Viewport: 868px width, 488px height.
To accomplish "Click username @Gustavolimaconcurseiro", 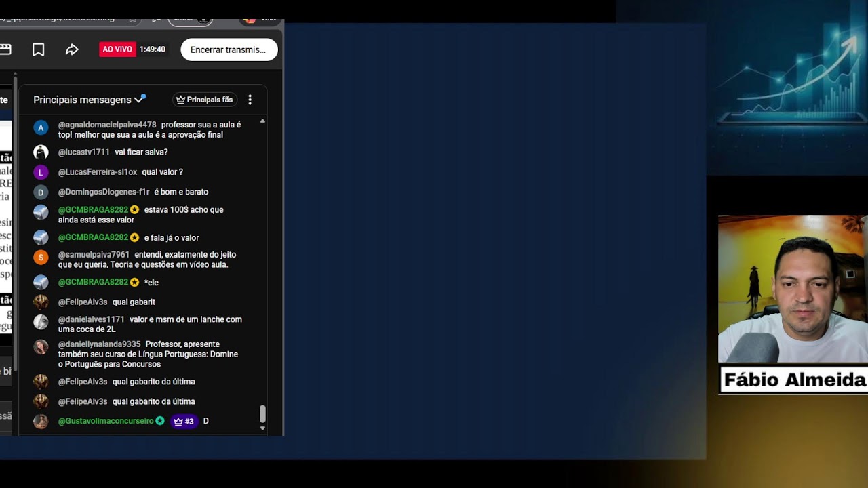I will click(106, 421).
